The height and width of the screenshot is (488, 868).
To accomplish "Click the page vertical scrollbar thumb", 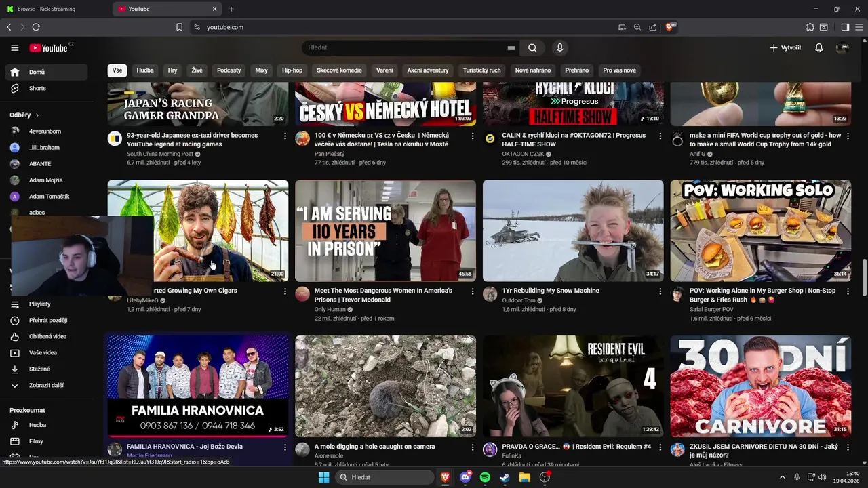I will 864,277.
